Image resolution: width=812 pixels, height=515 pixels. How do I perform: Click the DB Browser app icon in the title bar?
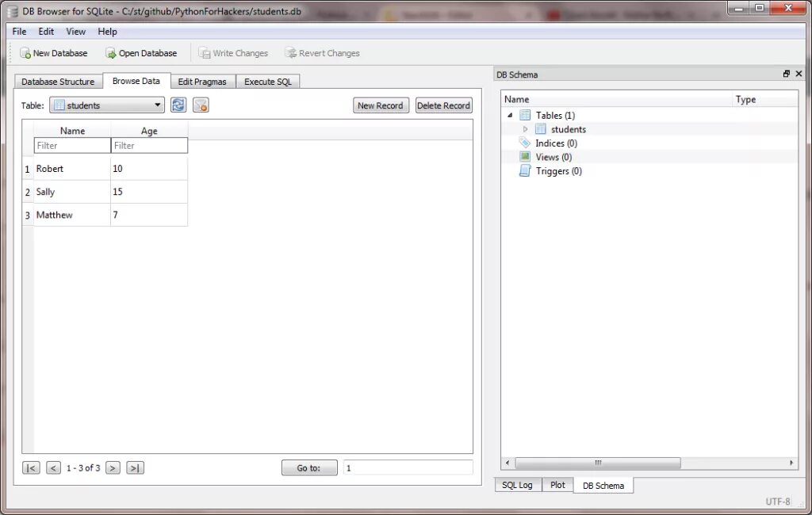click(x=12, y=11)
